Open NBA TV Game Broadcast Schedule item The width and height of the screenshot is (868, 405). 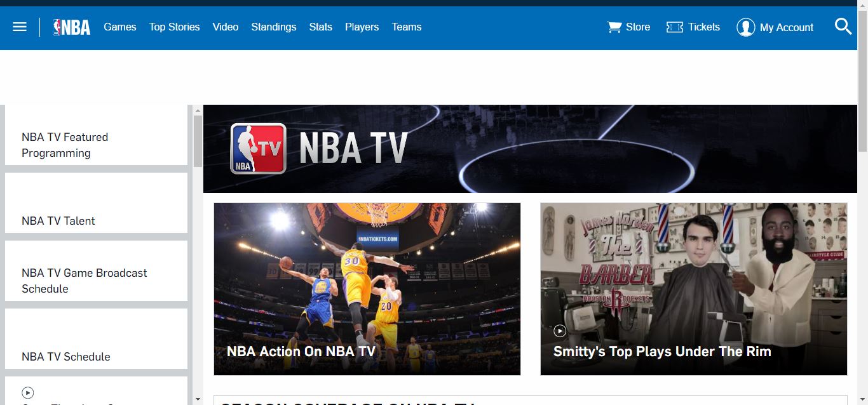[97, 270]
